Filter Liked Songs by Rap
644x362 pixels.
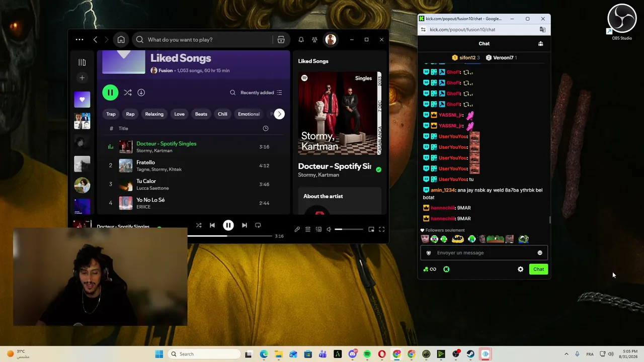point(130,114)
